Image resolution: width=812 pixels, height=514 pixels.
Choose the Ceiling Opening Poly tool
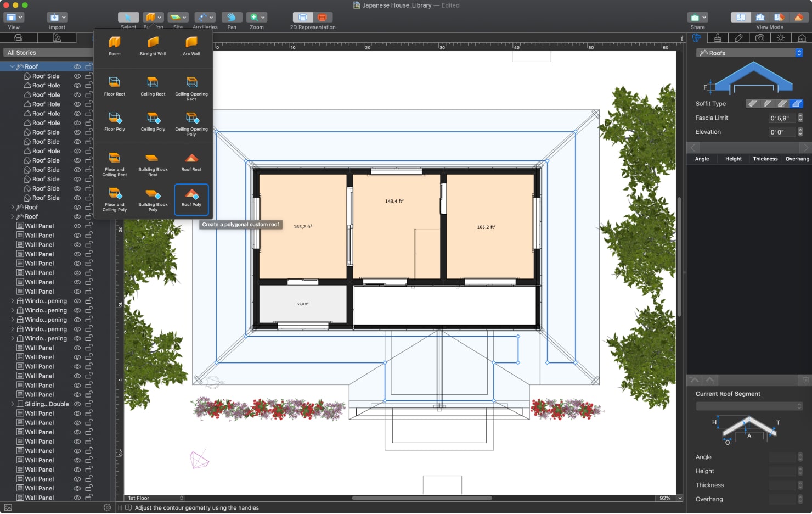click(x=191, y=124)
